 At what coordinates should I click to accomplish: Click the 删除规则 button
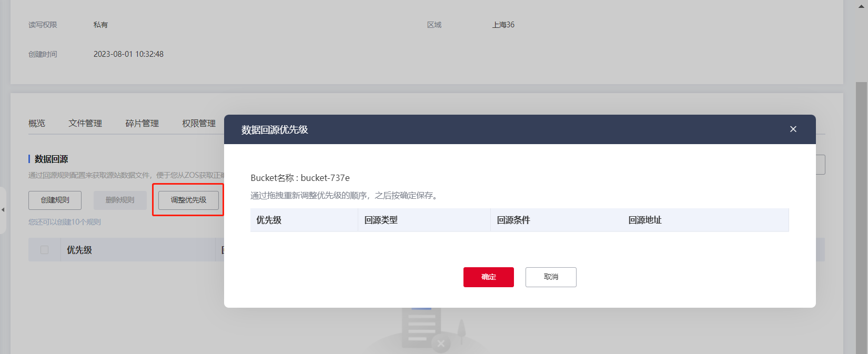[x=120, y=200]
